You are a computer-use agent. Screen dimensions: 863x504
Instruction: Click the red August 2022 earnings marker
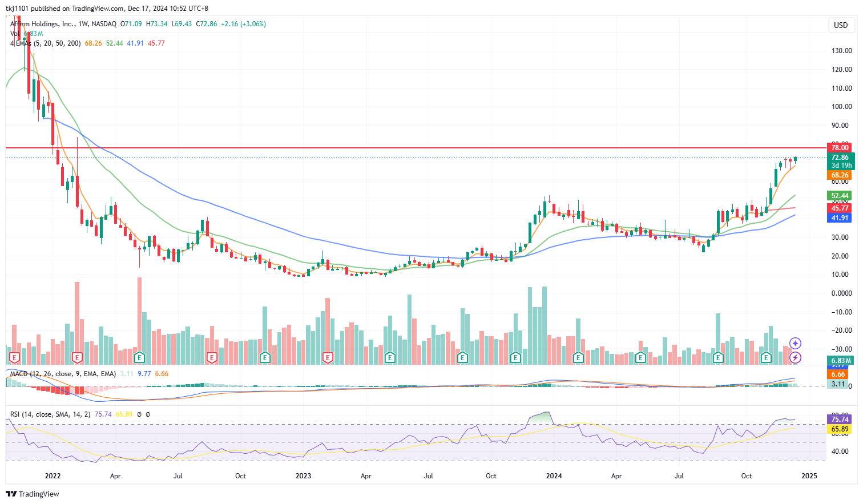coord(212,358)
